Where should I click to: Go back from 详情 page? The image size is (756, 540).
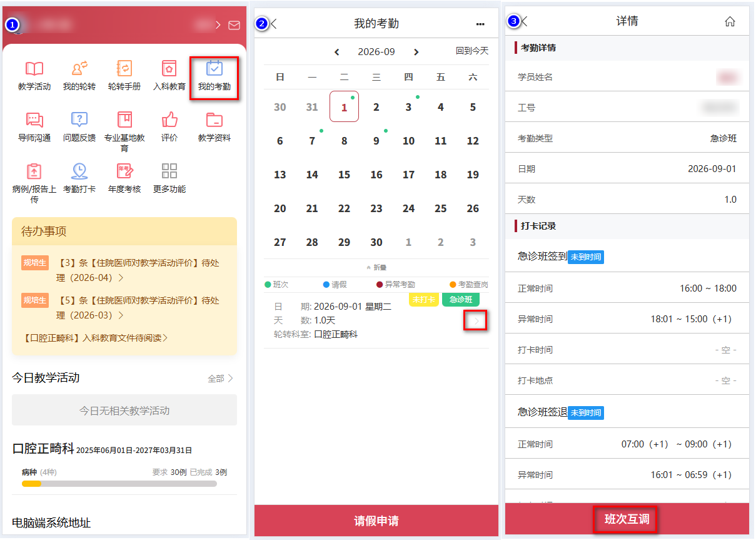click(x=525, y=21)
